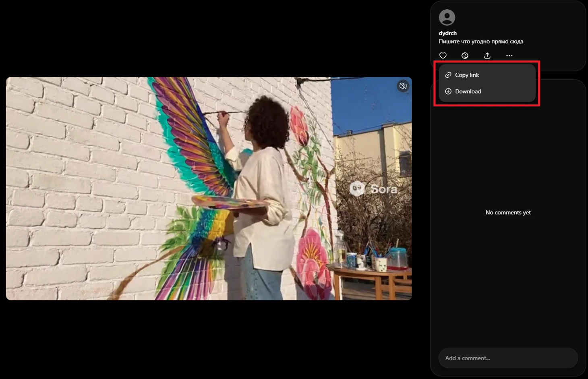Select Download from the popup menu
Screen dimensions: 588x379
tap(468, 91)
